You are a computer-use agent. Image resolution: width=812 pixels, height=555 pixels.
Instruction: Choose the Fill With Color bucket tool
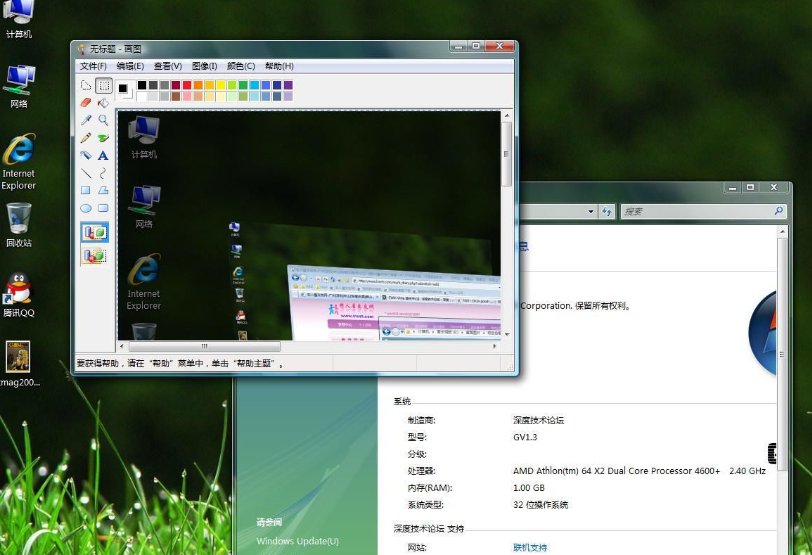(104, 103)
